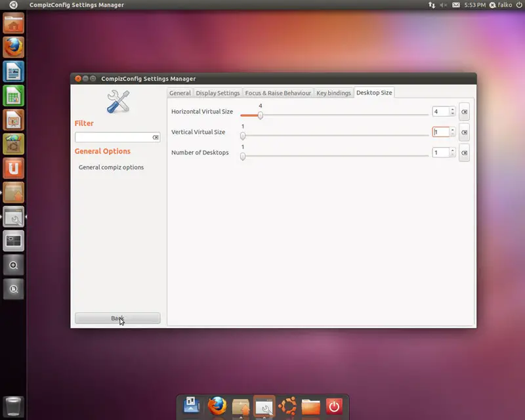The image size is (525, 420).
Task: Open the Trash in the launcher
Action: click(x=13, y=407)
